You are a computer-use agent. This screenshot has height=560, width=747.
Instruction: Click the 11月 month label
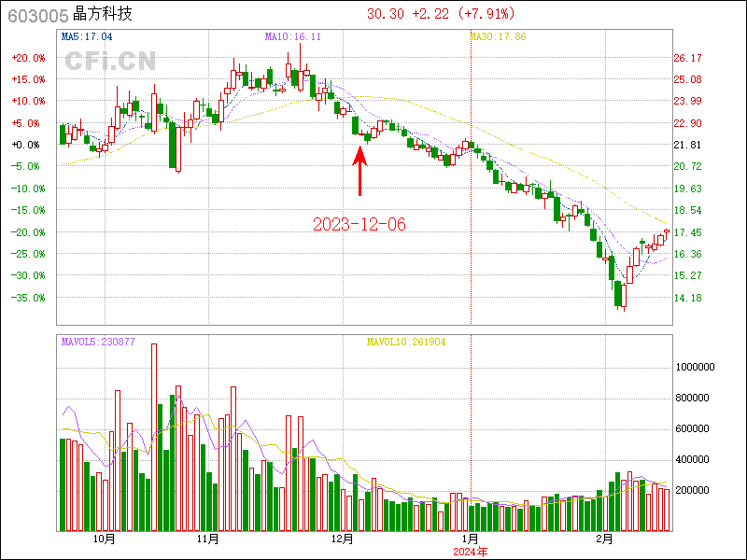tap(208, 539)
